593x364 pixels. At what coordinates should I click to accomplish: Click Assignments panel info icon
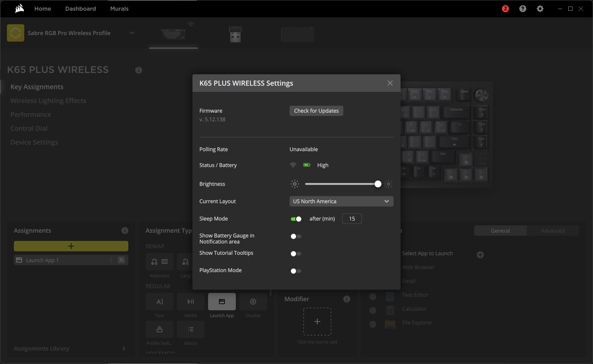(125, 231)
